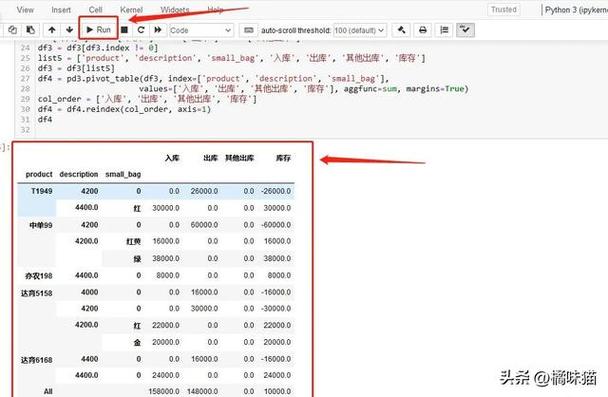Open the Help menu
The height and width of the screenshot is (397, 608).
click(x=215, y=10)
